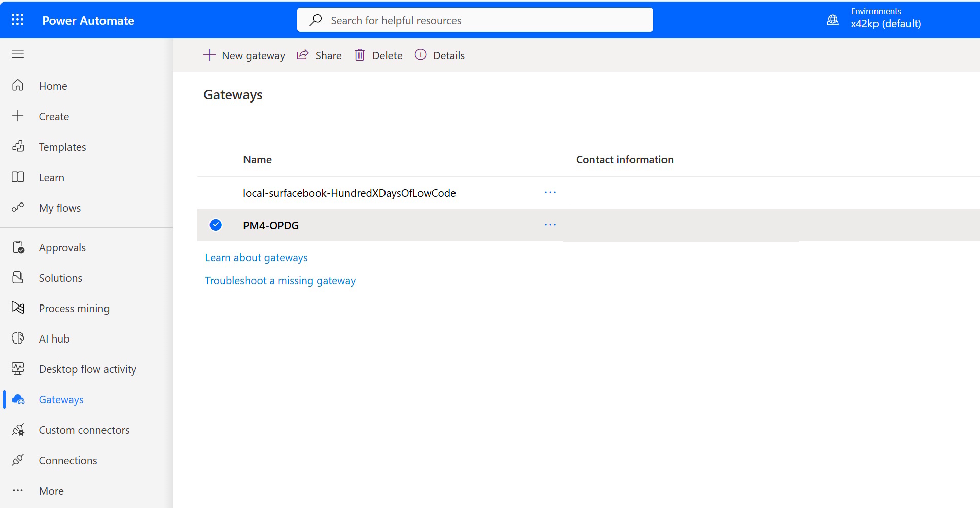Open Process mining page
The height and width of the screenshot is (508, 980).
(x=74, y=309)
